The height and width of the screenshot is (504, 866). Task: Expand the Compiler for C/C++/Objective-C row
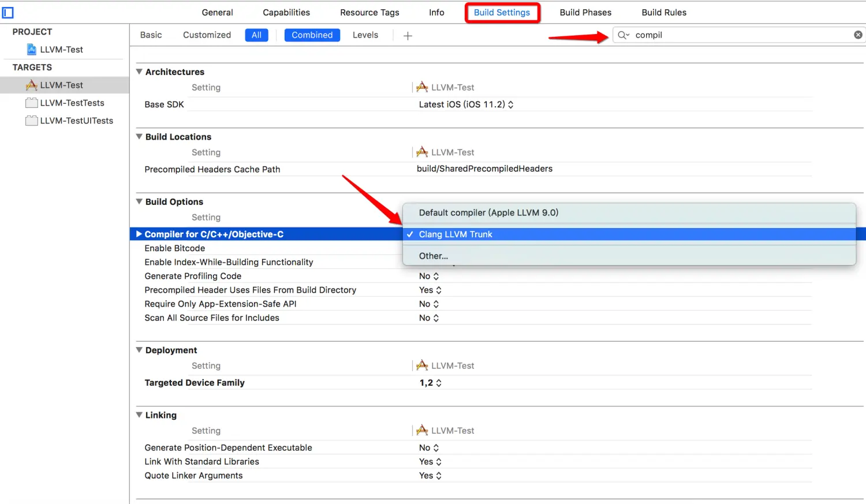pyautogui.click(x=139, y=234)
